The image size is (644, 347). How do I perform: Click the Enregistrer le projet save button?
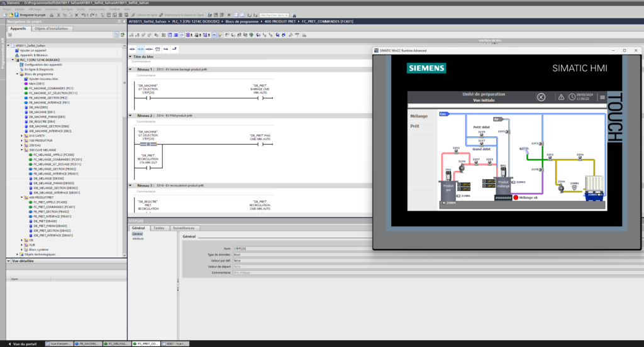pos(31,15)
